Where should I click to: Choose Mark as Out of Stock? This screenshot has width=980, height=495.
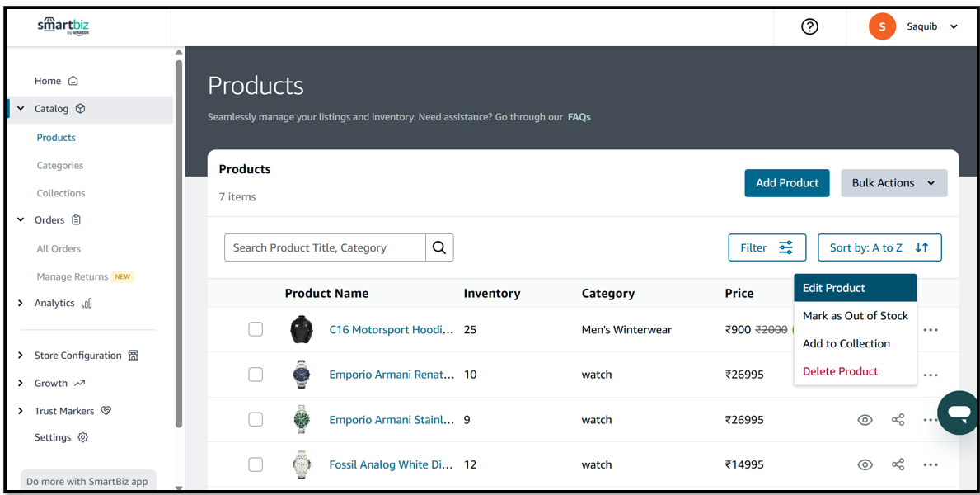tap(855, 315)
